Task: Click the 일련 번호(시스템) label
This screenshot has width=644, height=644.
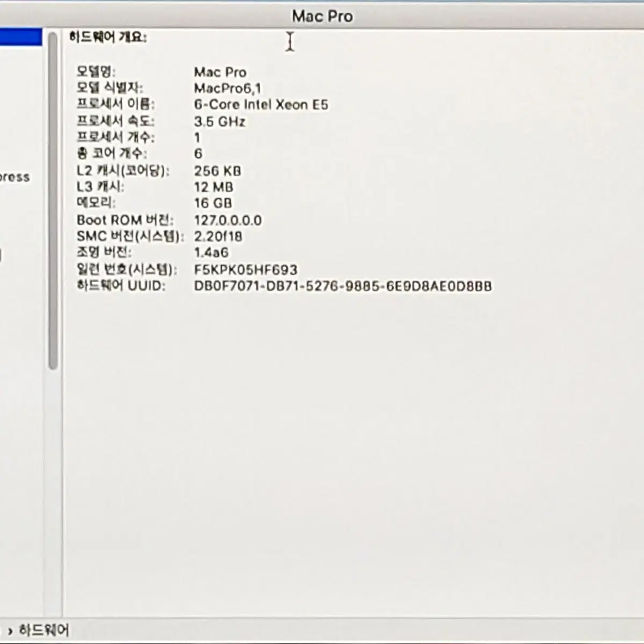Action: click(x=127, y=269)
